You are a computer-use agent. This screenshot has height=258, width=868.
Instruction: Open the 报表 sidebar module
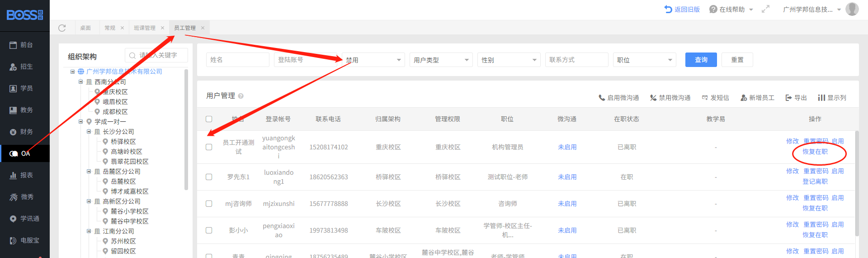[x=21, y=175]
